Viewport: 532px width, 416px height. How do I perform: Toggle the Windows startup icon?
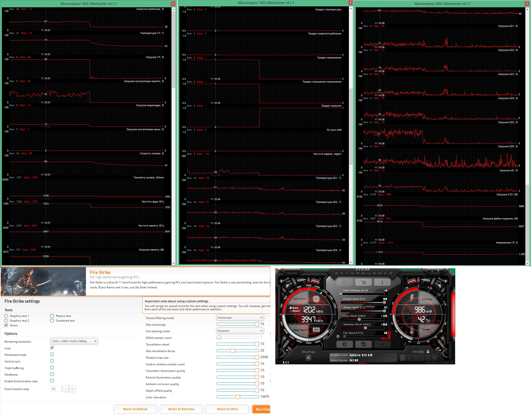(x=308, y=358)
